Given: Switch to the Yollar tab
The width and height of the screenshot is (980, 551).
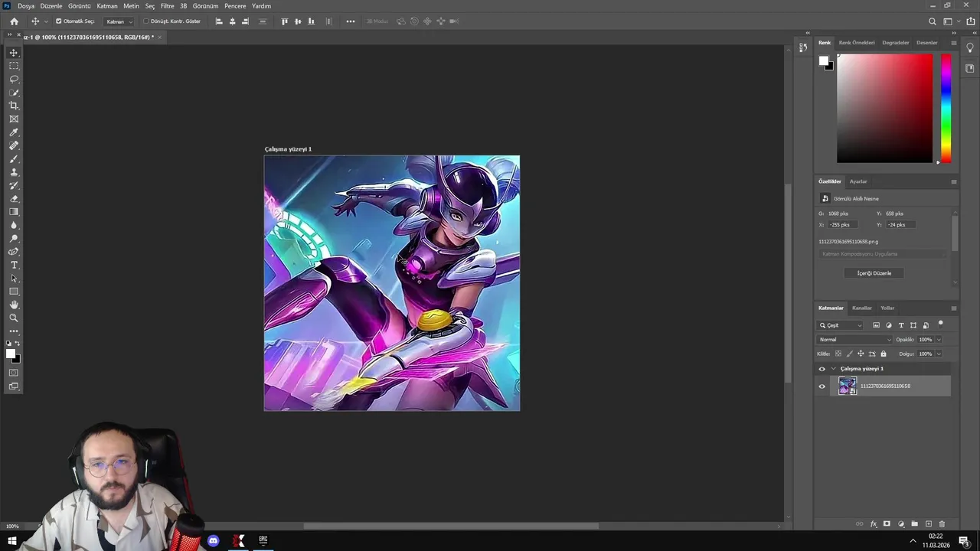Looking at the screenshot, I should pyautogui.click(x=887, y=308).
